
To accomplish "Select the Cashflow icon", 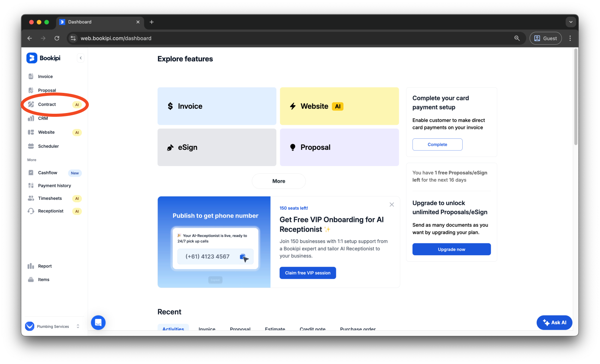I will click(31, 173).
